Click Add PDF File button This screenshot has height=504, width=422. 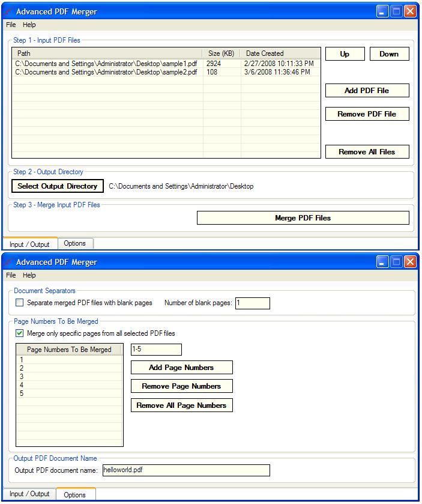coord(367,91)
